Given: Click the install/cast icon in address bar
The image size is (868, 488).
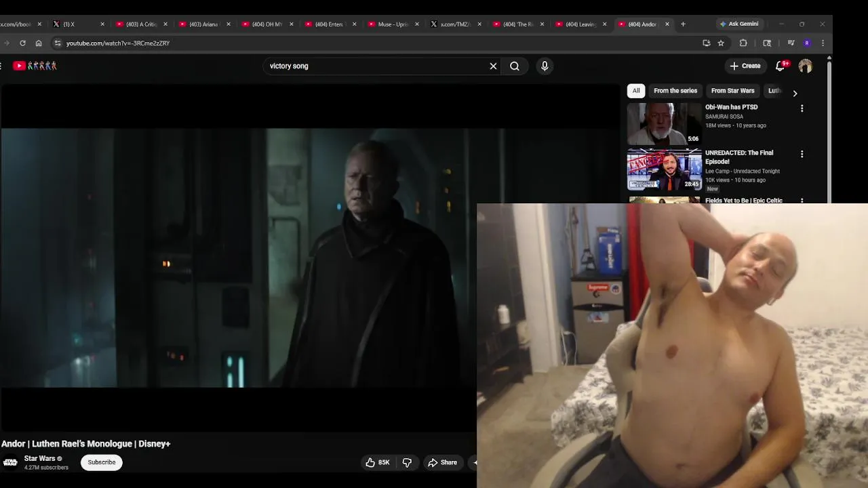Looking at the screenshot, I should pyautogui.click(x=707, y=43).
